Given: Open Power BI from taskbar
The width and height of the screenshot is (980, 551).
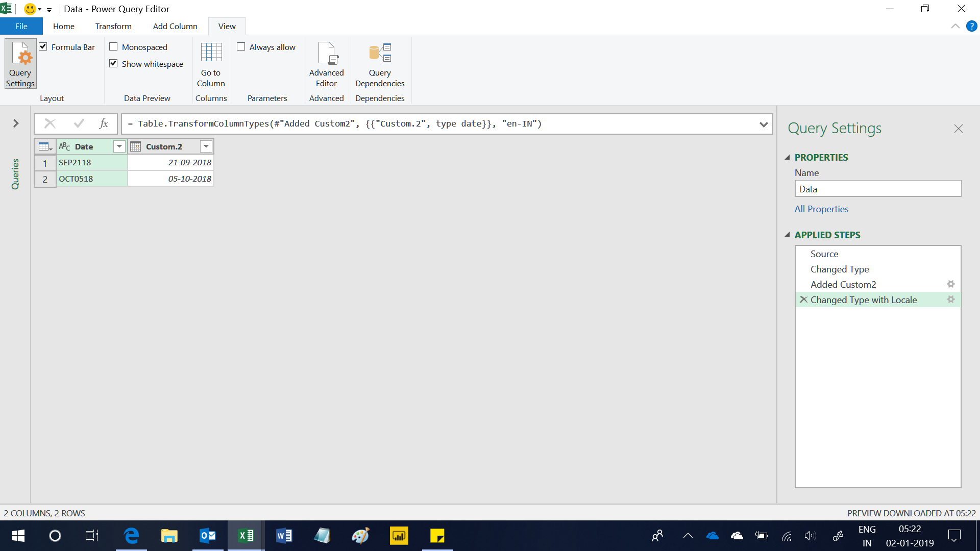Looking at the screenshot, I should [x=399, y=536].
